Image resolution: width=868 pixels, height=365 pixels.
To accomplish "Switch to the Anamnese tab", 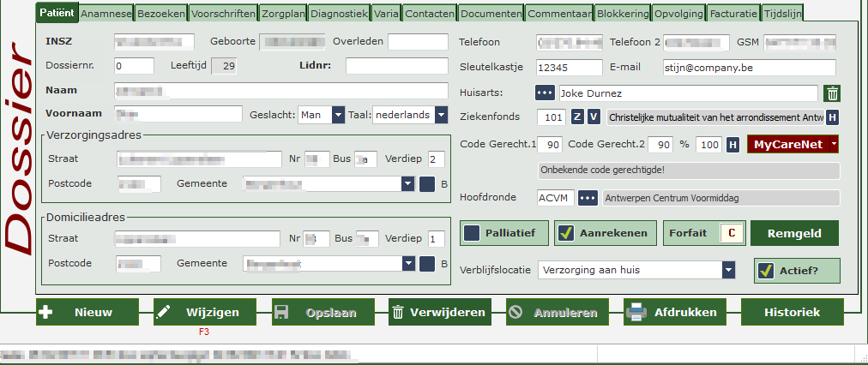I will point(105,14).
